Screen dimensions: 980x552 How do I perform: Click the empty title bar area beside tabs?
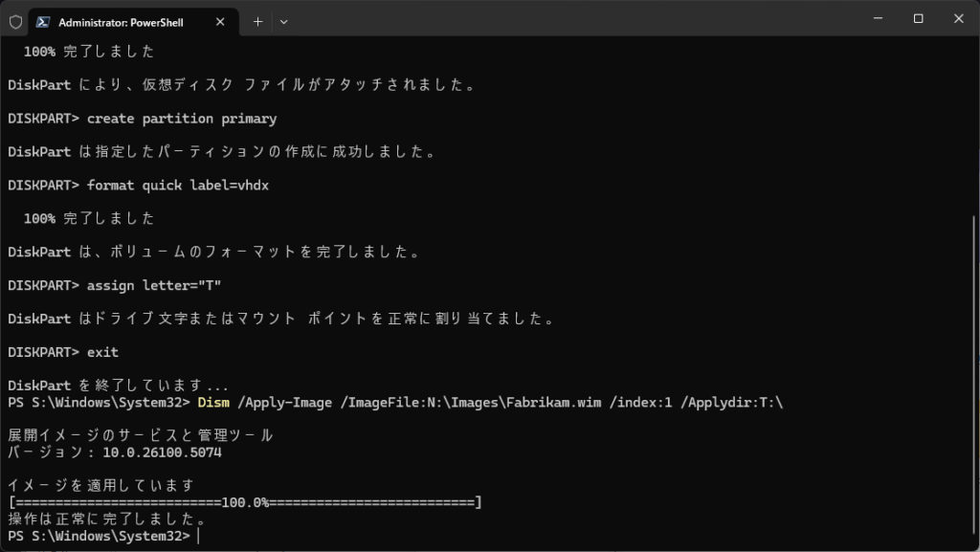574,19
